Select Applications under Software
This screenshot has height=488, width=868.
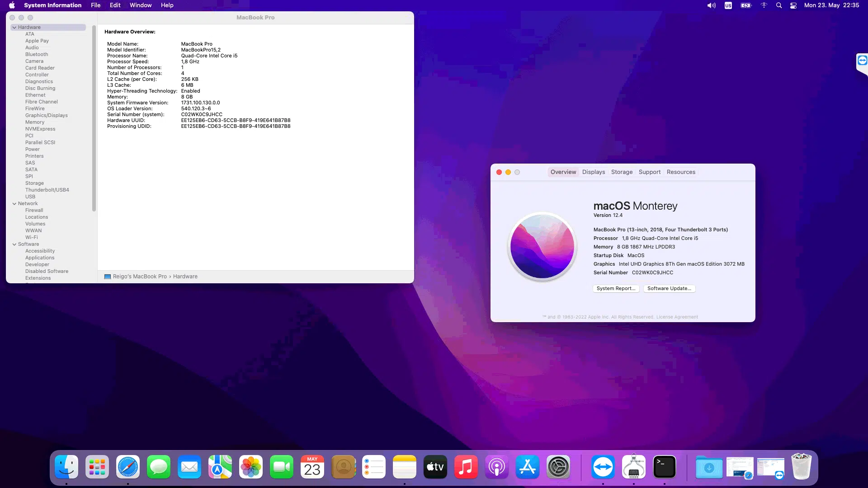(x=40, y=258)
